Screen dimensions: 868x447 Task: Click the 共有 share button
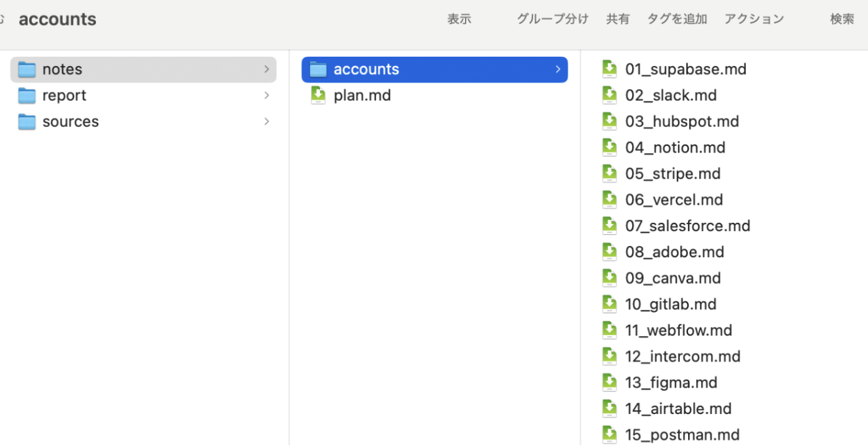point(618,19)
